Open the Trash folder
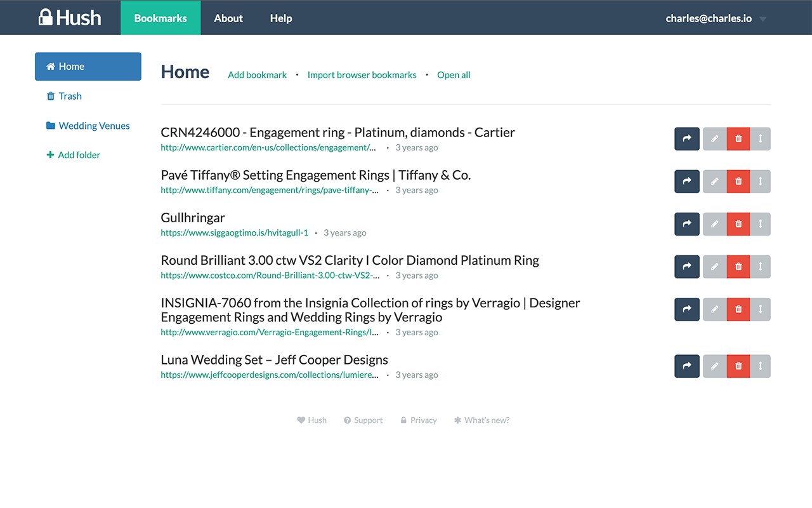Screen dimensions: 812x508 64,96
